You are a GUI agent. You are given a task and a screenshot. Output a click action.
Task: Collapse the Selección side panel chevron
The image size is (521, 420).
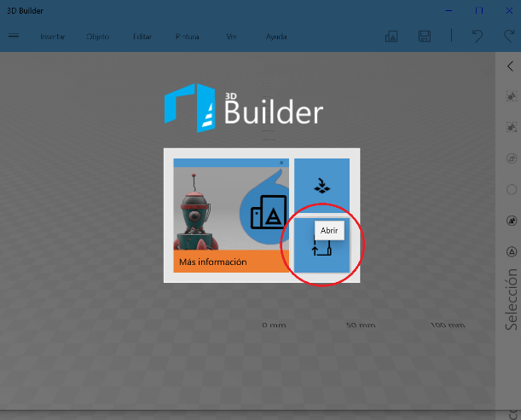[510, 66]
